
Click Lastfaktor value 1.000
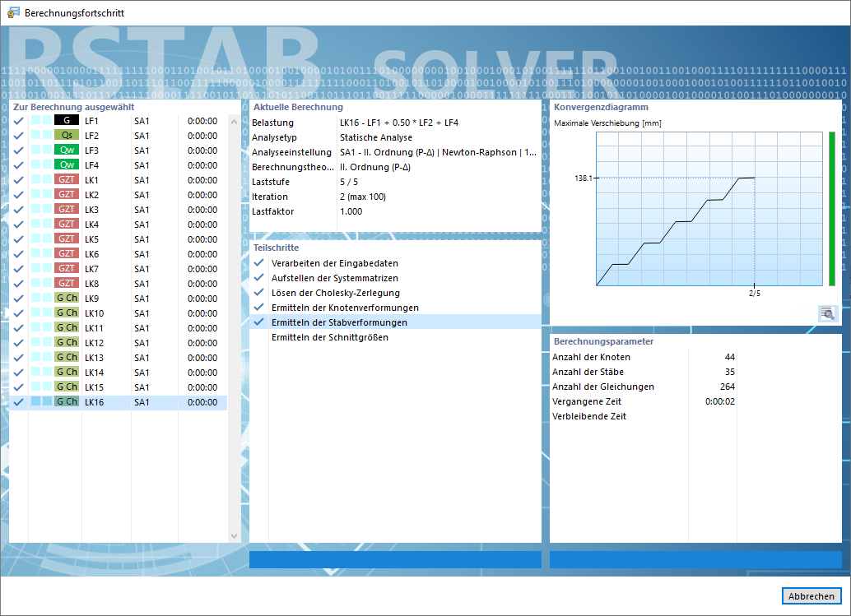click(351, 211)
